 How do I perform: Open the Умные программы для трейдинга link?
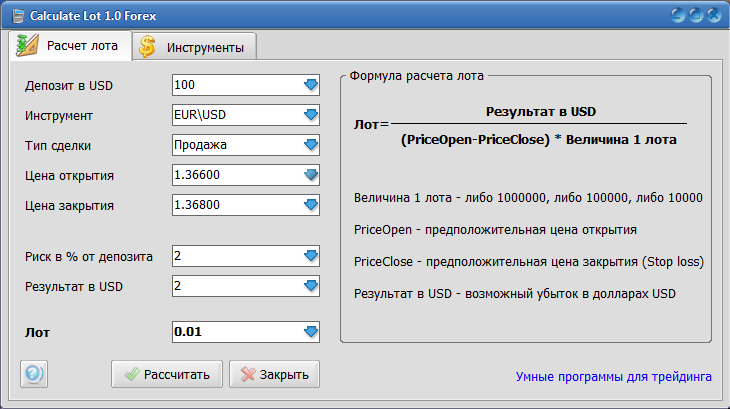point(613,376)
